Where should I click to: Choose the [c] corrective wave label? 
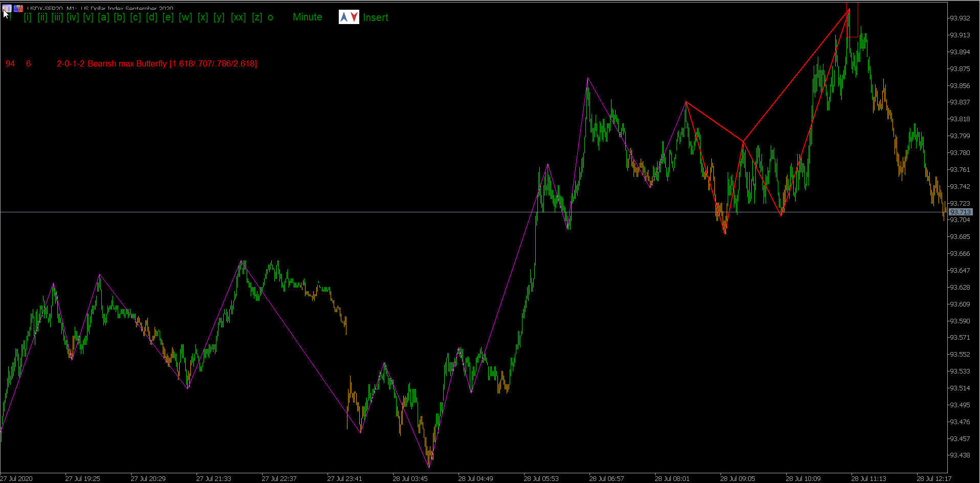click(135, 17)
